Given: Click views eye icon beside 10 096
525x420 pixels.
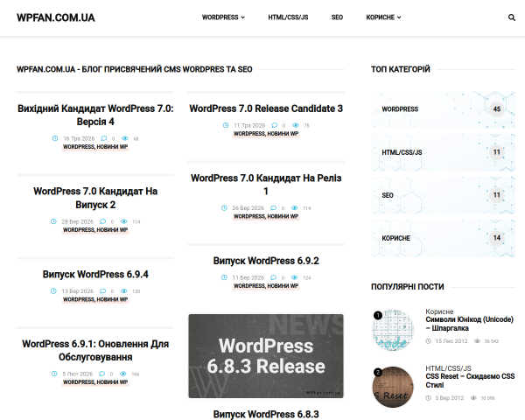Looking at the screenshot, I should pyautogui.click(x=473, y=398).
